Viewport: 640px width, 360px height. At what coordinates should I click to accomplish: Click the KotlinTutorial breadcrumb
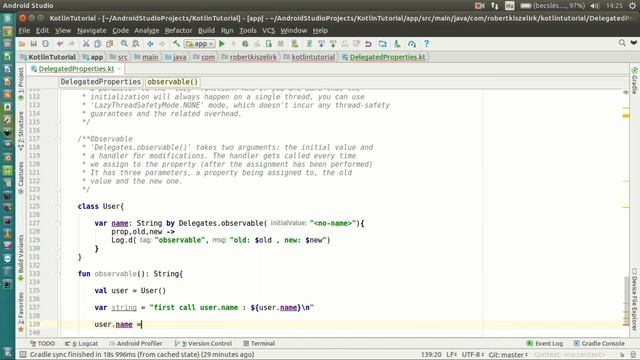pyautogui.click(x=48, y=57)
